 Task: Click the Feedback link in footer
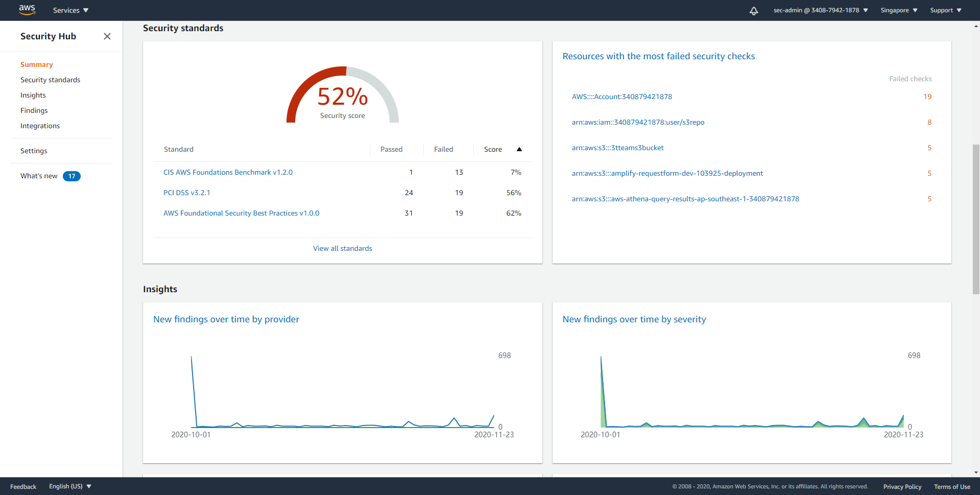(23, 486)
